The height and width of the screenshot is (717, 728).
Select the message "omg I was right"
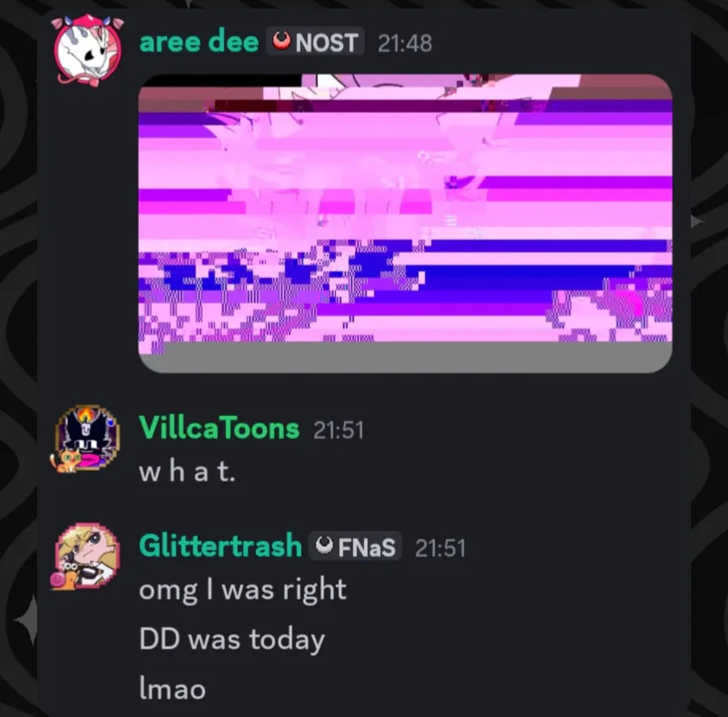pos(243,590)
